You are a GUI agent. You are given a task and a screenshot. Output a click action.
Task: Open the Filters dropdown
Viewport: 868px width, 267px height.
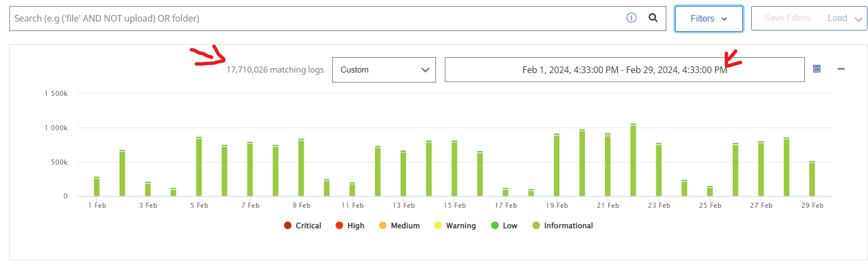pyautogui.click(x=708, y=18)
